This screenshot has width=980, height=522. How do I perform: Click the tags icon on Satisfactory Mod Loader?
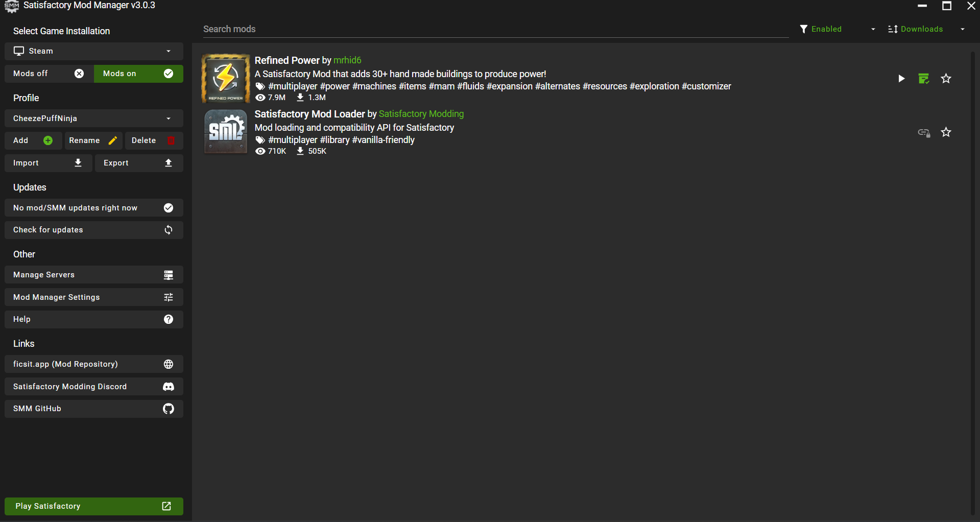click(260, 140)
